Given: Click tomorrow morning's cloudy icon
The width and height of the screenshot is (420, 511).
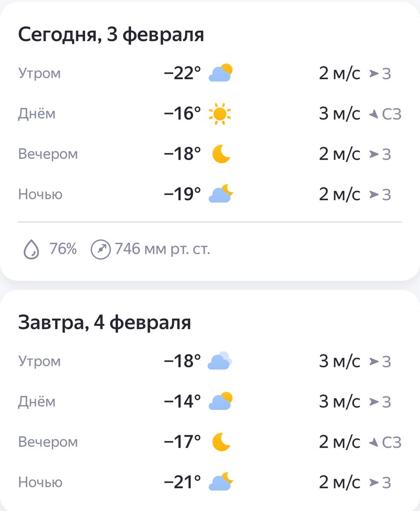Looking at the screenshot, I should coord(220,361).
